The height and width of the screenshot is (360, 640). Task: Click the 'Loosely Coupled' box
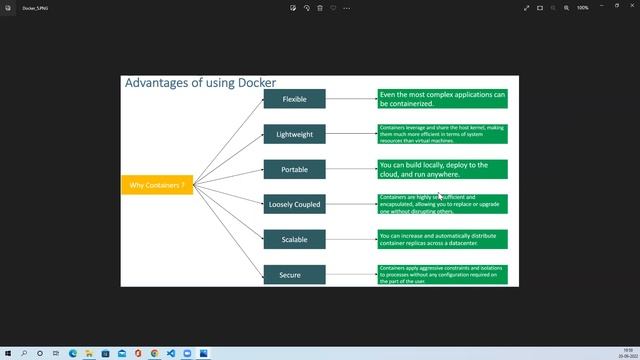(x=294, y=204)
